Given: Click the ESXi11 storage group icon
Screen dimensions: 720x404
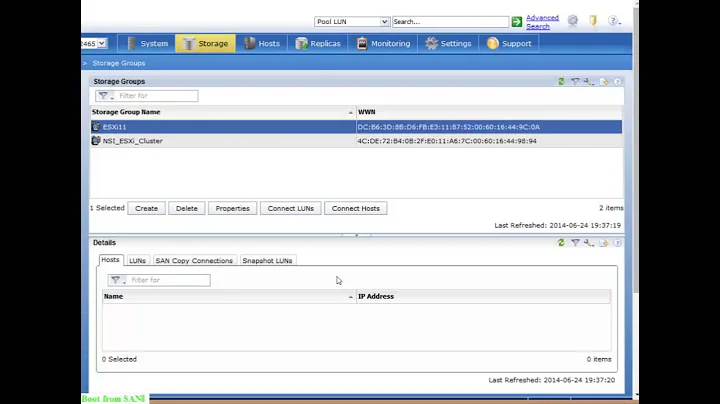Looking at the screenshot, I should click(96, 127).
